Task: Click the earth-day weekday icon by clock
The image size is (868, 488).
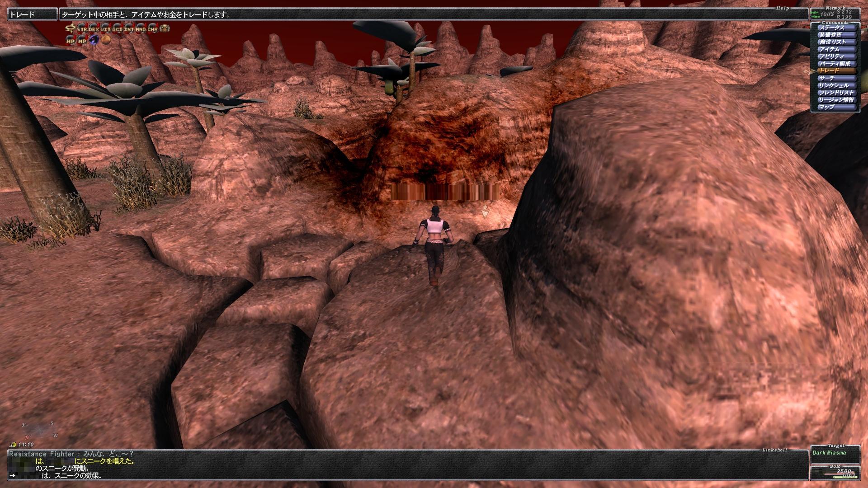Action: point(14,445)
